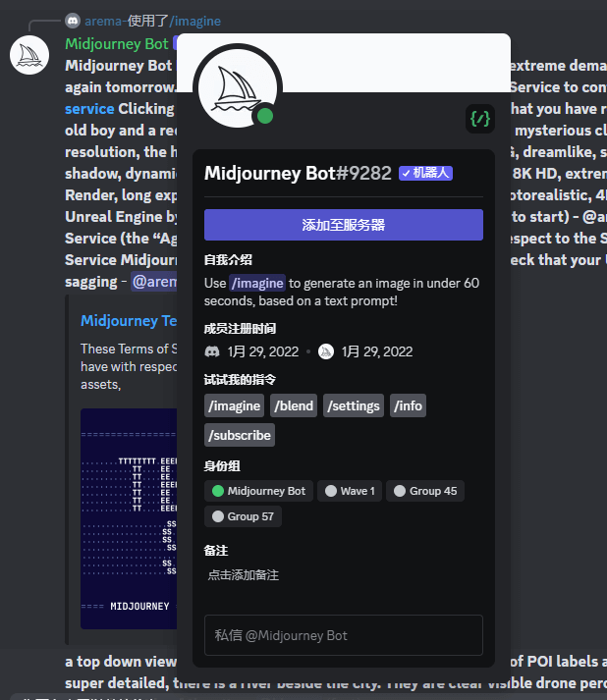Click the Group 57 role tag
Screen dimensions: 607x700
point(243,516)
